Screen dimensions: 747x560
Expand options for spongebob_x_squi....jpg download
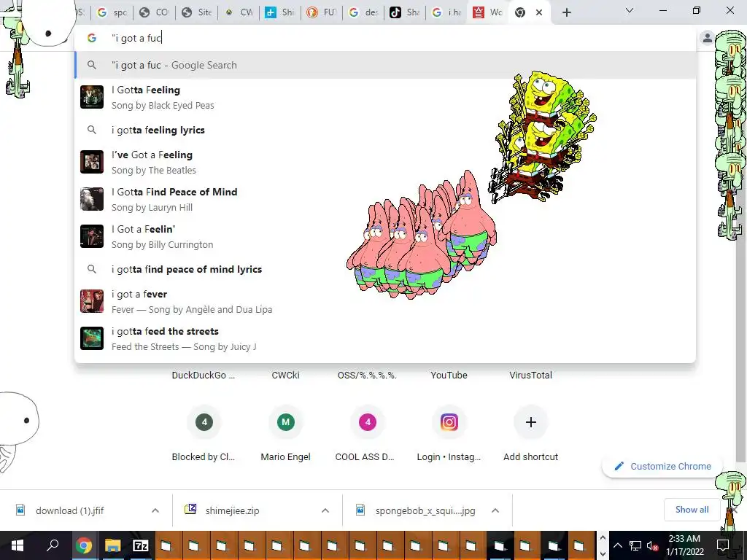click(495, 510)
